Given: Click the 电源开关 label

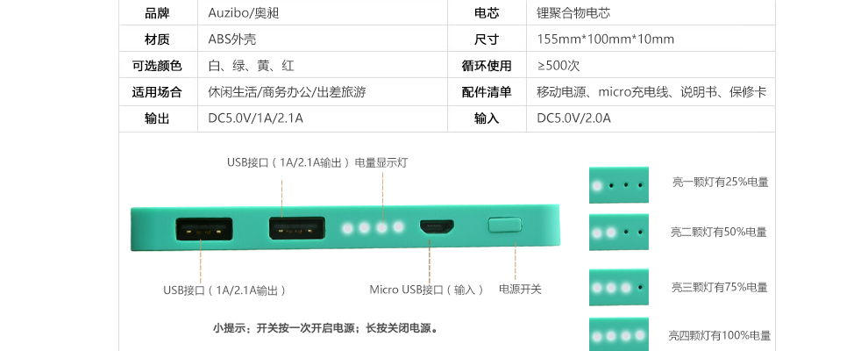Looking at the screenshot, I should click(x=520, y=289).
